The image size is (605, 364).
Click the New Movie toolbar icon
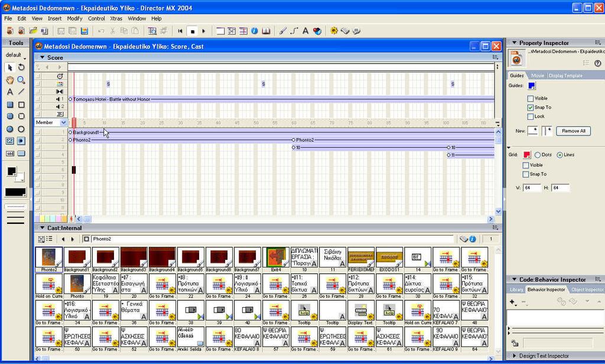(x=10, y=31)
